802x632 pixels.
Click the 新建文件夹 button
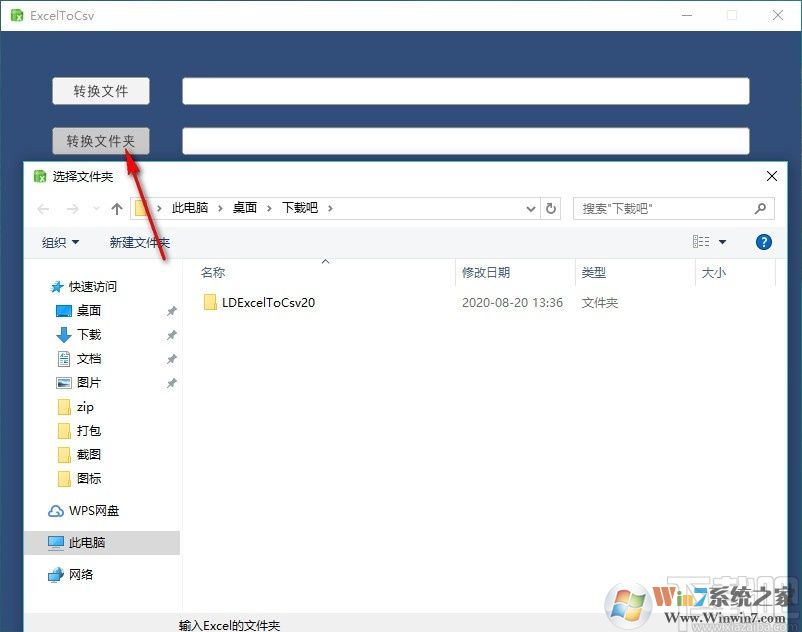click(138, 241)
